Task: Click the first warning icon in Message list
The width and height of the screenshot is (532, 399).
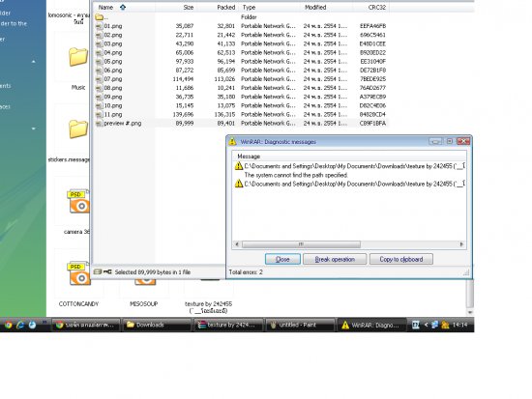Action: [x=239, y=166]
